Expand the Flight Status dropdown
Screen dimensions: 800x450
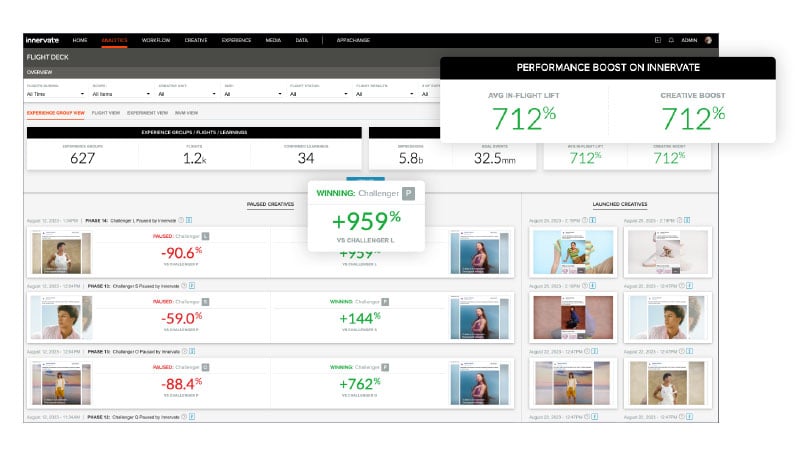[320, 94]
